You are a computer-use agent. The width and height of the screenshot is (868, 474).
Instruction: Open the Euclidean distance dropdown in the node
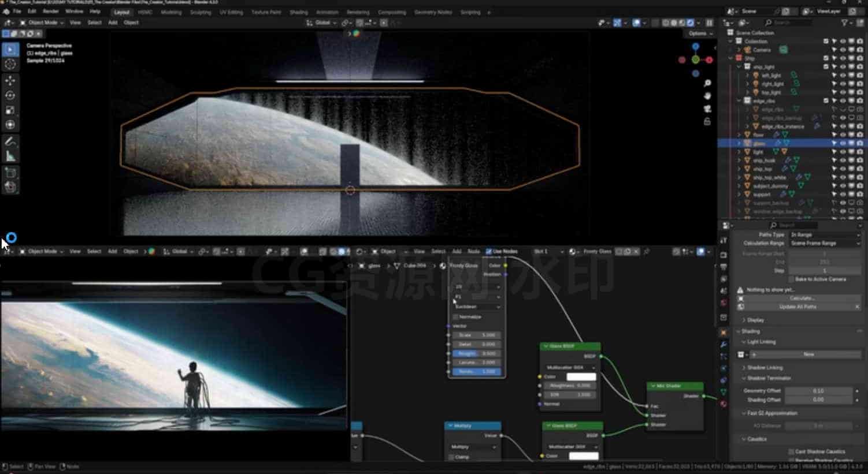point(477,307)
